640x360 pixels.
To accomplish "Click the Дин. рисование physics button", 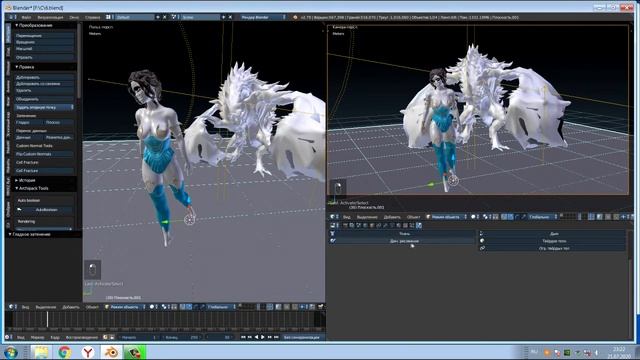I will pos(402,241).
